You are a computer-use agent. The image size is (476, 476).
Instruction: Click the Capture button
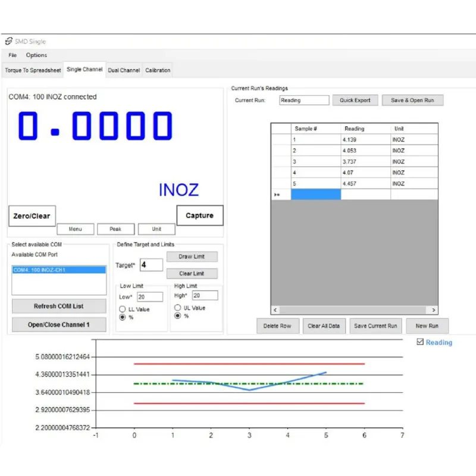199,215
